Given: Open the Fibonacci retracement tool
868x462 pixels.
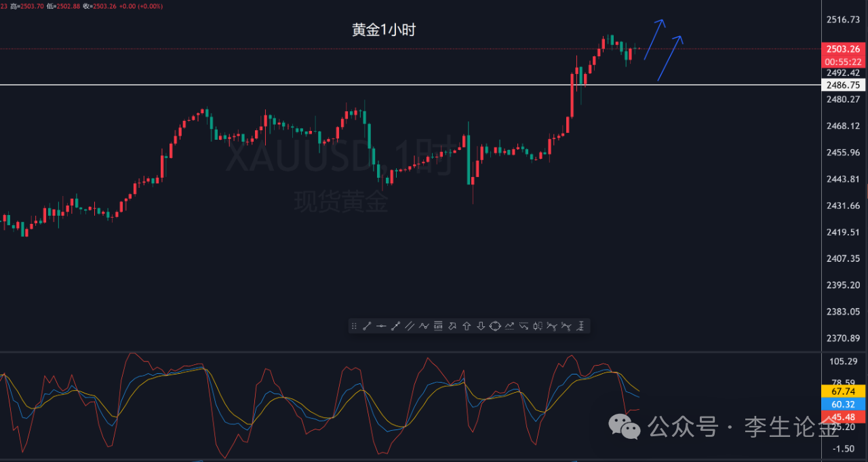Looking at the screenshot, I should coord(437,326).
